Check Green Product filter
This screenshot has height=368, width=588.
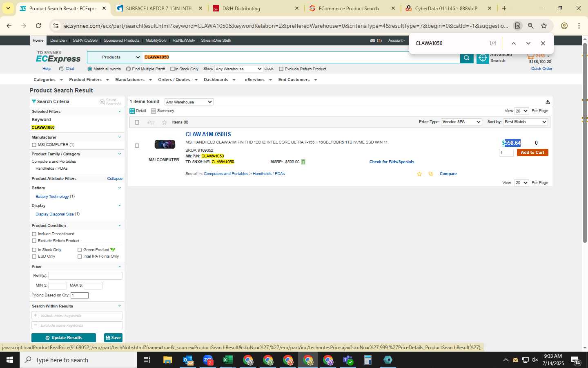point(80,250)
